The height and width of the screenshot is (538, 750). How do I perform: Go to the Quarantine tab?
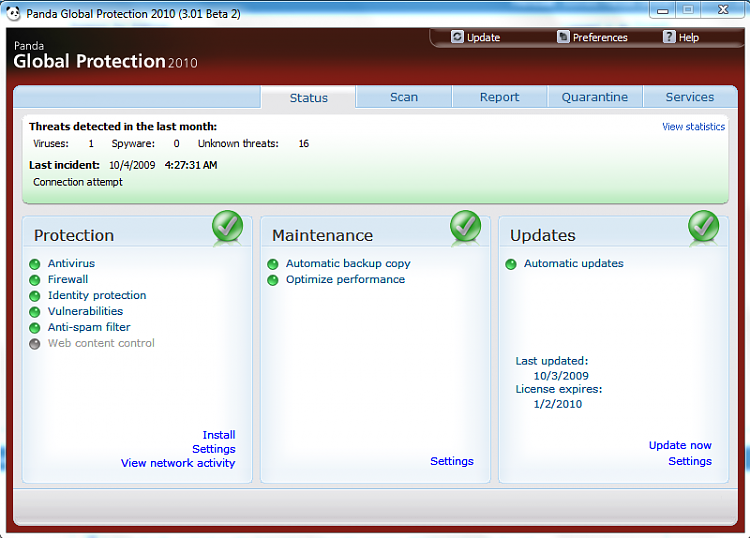[x=595, y=97]
